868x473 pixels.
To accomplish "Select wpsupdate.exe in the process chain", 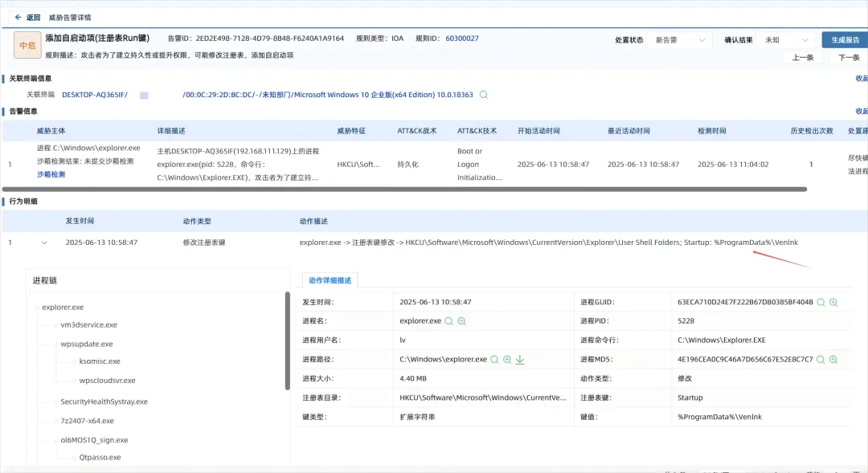I will 87,344.
